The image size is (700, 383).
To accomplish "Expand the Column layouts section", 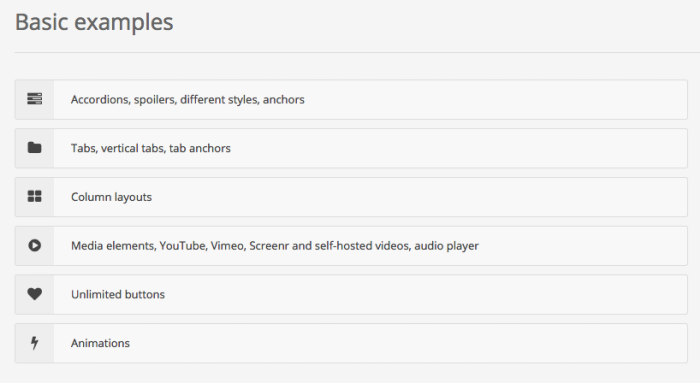I will [x=351, y=197].
